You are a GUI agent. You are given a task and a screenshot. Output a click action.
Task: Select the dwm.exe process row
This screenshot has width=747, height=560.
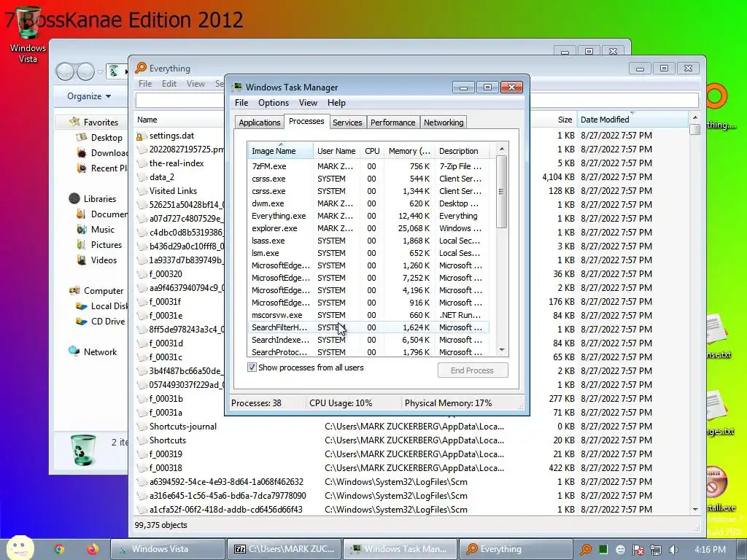[367, 203]
